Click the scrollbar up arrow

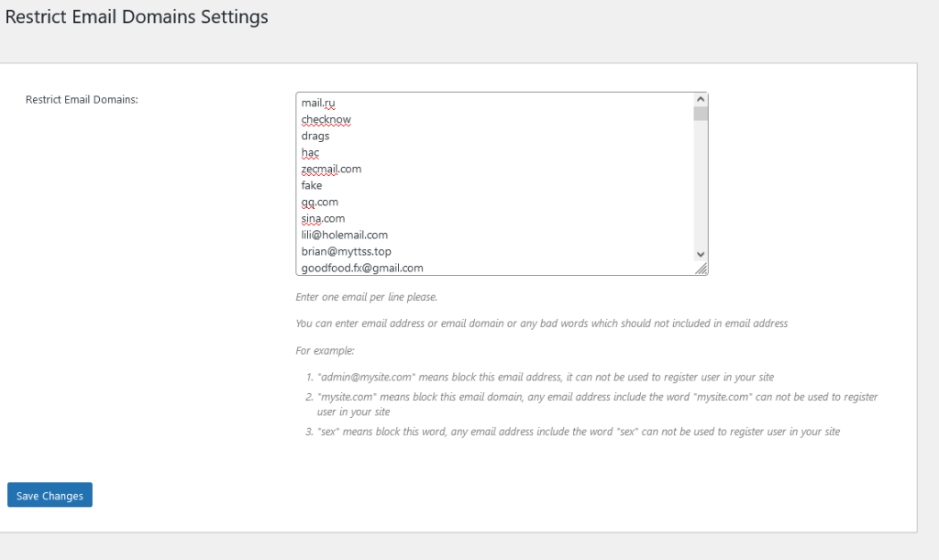pos(700,101)
